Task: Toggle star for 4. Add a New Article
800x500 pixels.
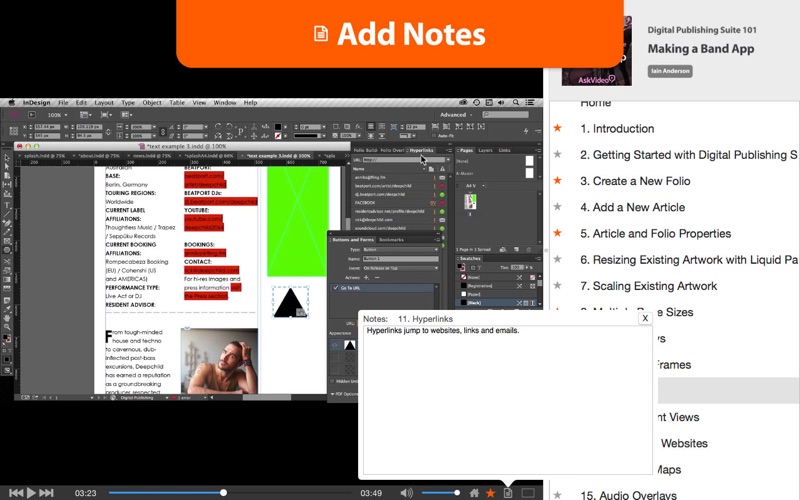Action: coord(558,207)
